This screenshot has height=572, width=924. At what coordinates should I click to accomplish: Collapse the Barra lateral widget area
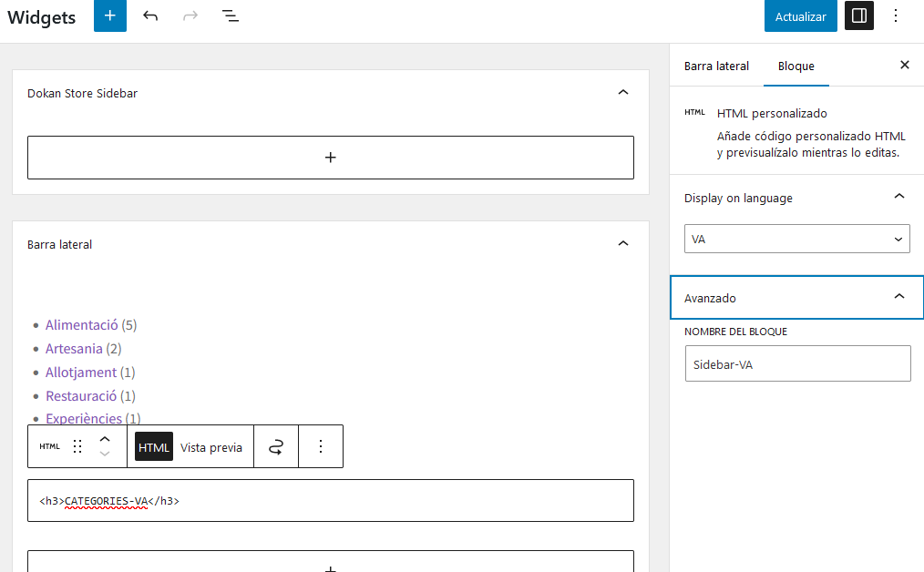(623, 244)
